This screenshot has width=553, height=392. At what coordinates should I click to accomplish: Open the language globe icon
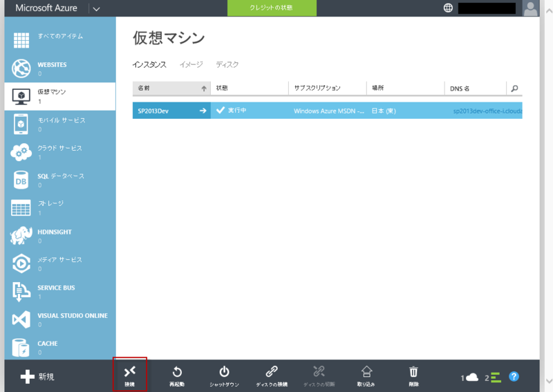click(448, 8)
